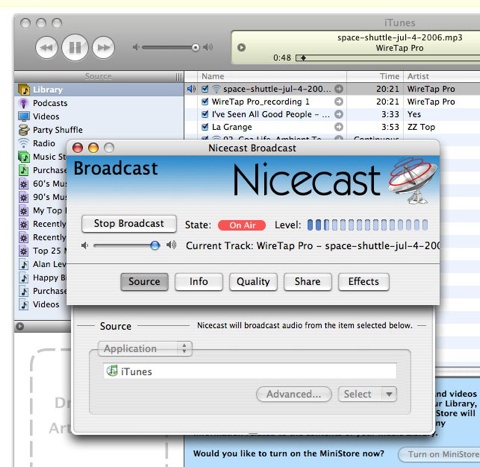
Task: Click the Music Store icon
Action: click(24, 157)
